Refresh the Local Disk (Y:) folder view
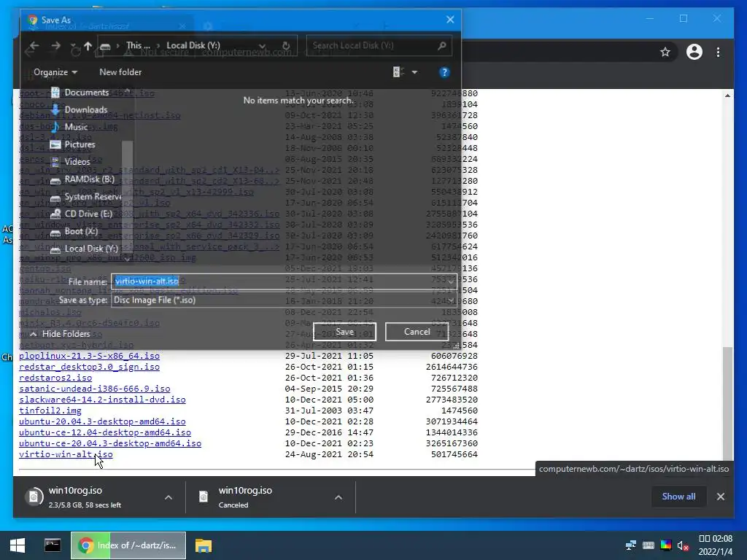Screen dimensions: 747x560 tap(286, 46)
